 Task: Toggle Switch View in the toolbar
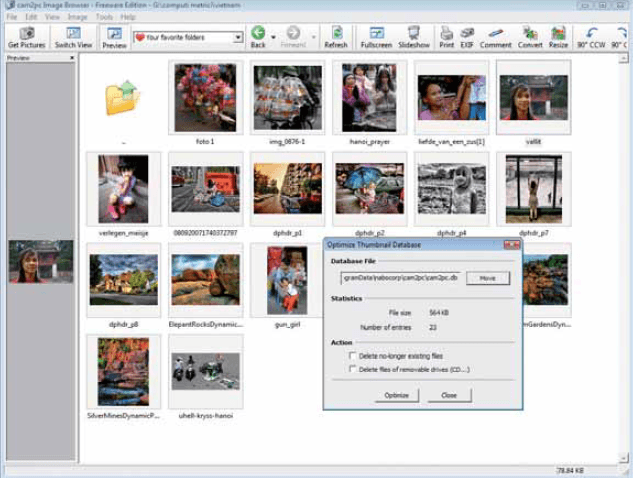(73, 37)
